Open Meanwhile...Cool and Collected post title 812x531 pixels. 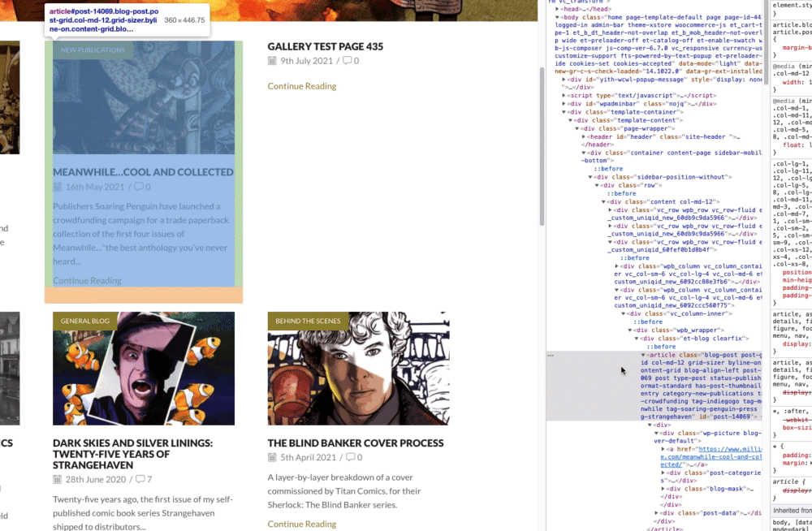tap(143, 172)
